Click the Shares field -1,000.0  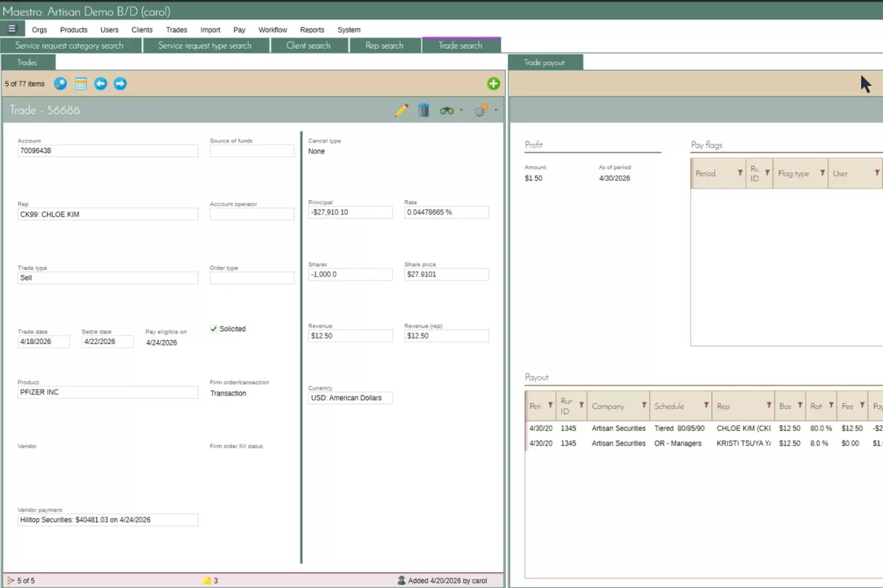pyautogui.click(x=350, y=274)
